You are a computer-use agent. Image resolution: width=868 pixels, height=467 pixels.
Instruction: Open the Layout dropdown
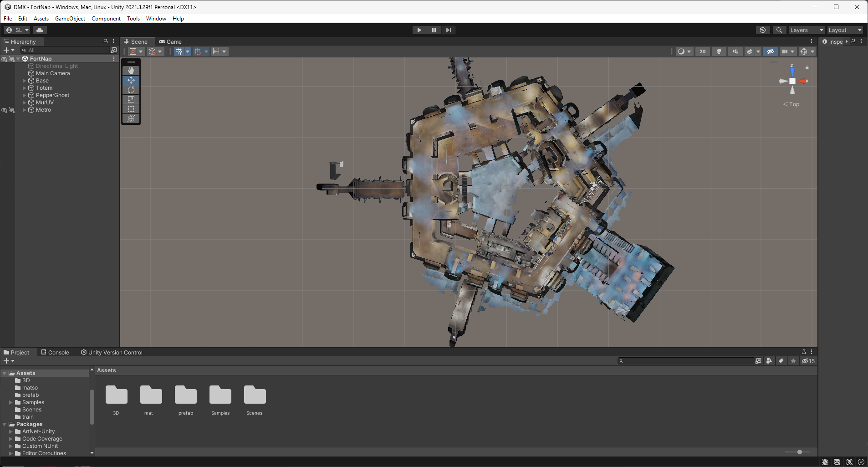click(x=845, y=30)
